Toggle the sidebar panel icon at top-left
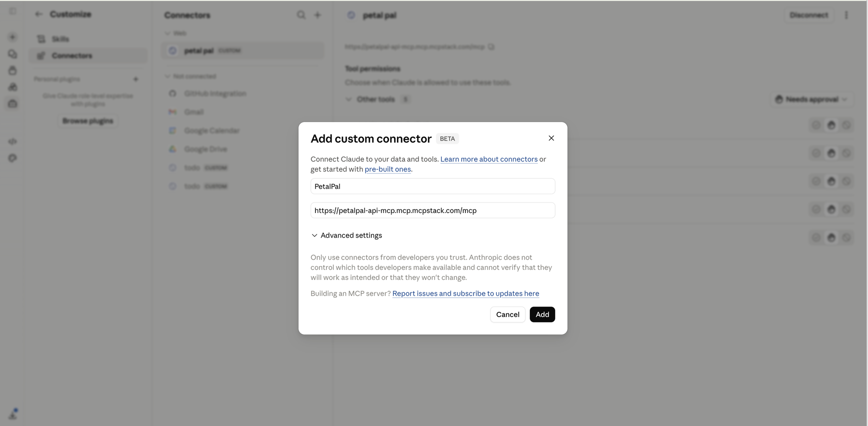 pyautogui.click(x=13, y=11)
